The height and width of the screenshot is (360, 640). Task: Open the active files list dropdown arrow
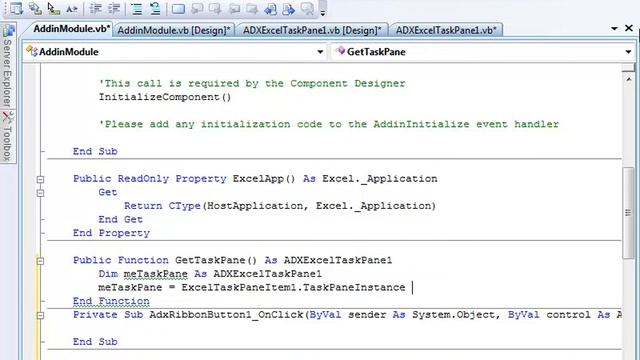point(614,28)
